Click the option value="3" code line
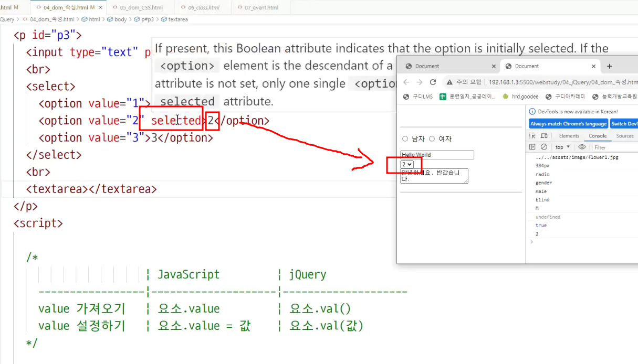 tap(126, 137)
